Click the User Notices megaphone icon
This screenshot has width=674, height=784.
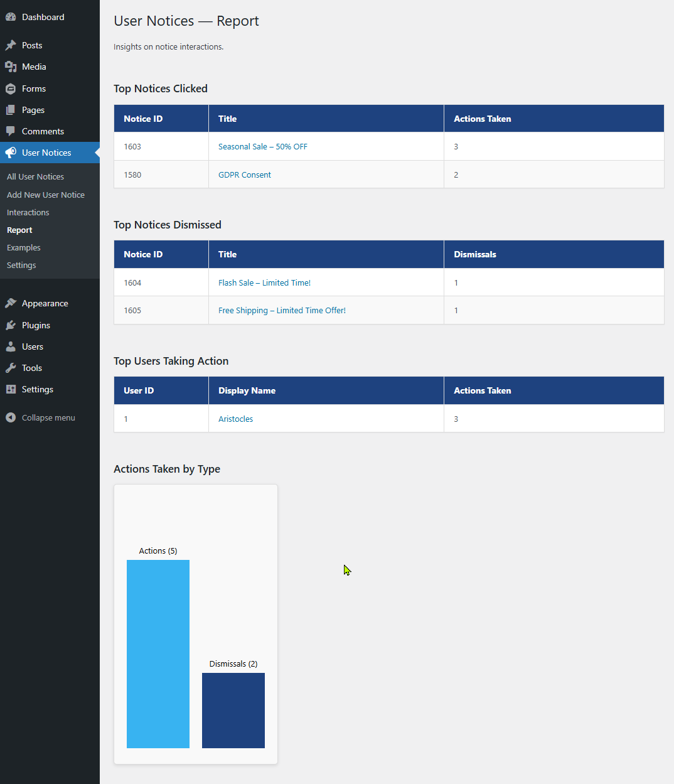11,153
